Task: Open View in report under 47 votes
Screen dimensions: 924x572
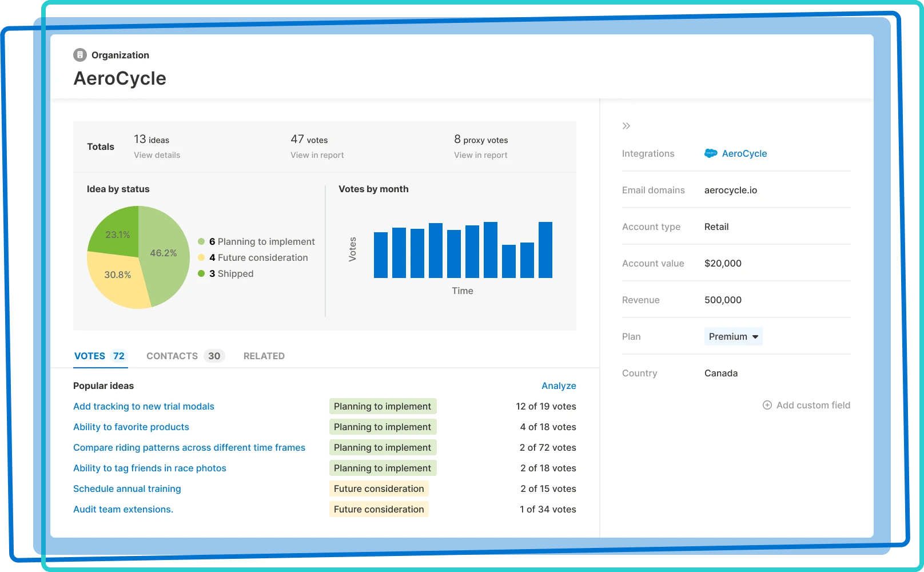Action: pos(317,155)
